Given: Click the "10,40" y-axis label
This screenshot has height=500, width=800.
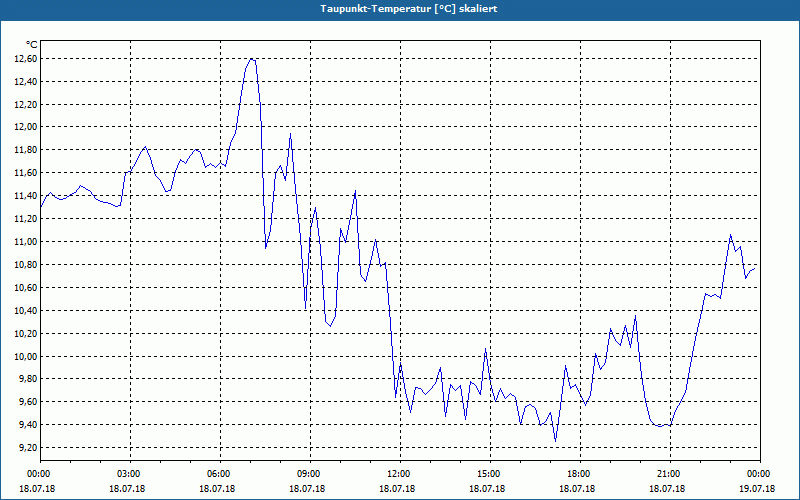Looking at the screenshot, I should click(x=27, y=311).
